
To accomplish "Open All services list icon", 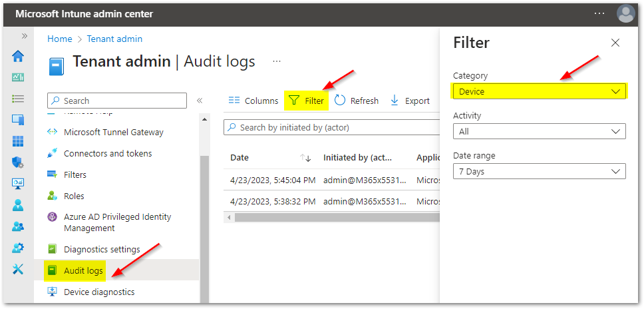I will pyautogui.click(x=18, y=99).
